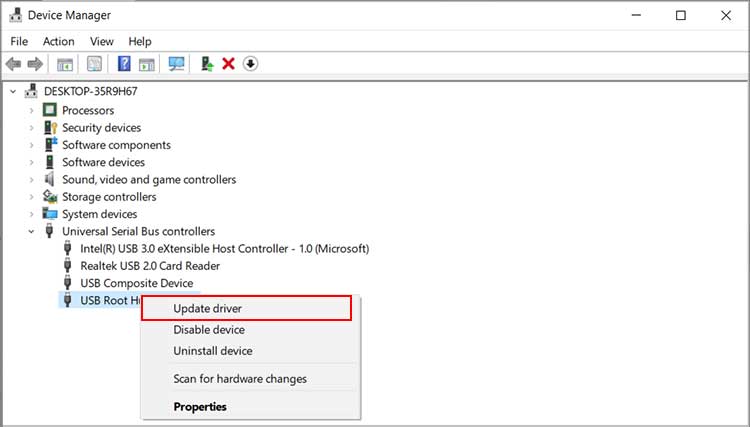750x427 pixels.
Task: Click the Disable device down-arrow icon
Action: (x=251, y=64)
